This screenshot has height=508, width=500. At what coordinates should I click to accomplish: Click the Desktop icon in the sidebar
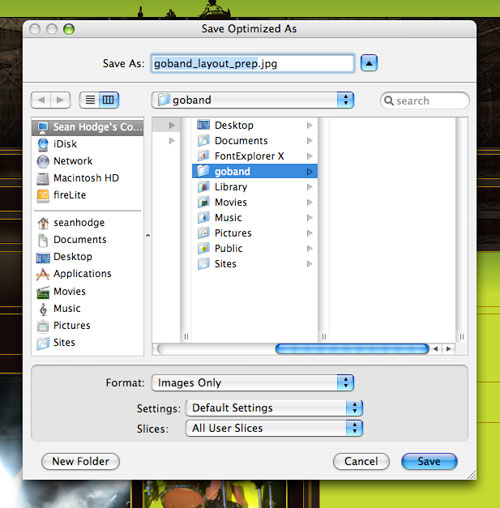(43, 257)
